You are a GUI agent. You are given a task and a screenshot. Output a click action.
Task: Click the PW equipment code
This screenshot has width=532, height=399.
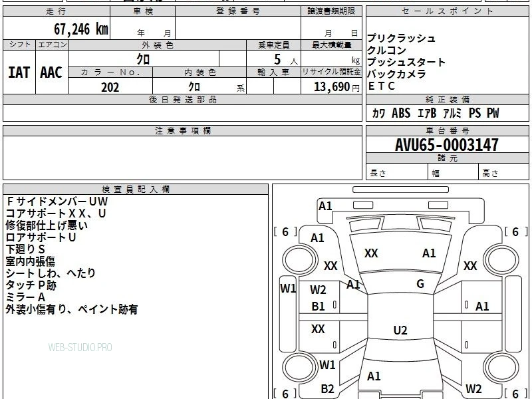point(493,113)
